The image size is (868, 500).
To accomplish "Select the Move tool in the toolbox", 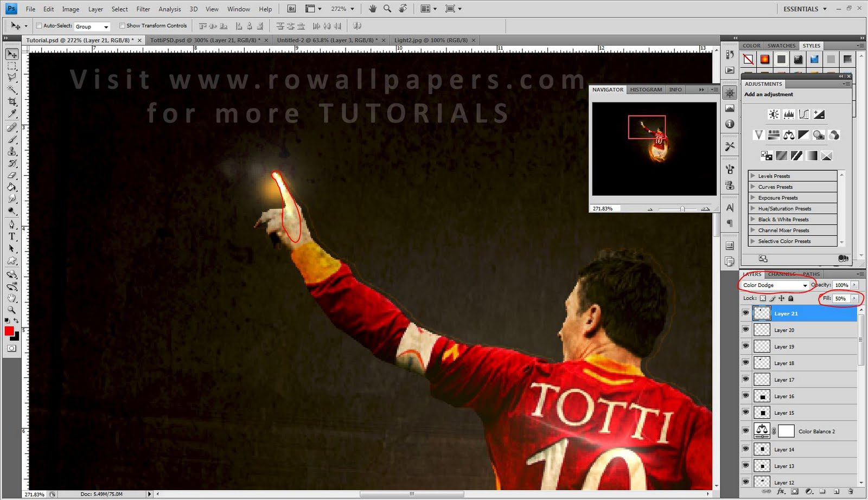I will (12, 54).
